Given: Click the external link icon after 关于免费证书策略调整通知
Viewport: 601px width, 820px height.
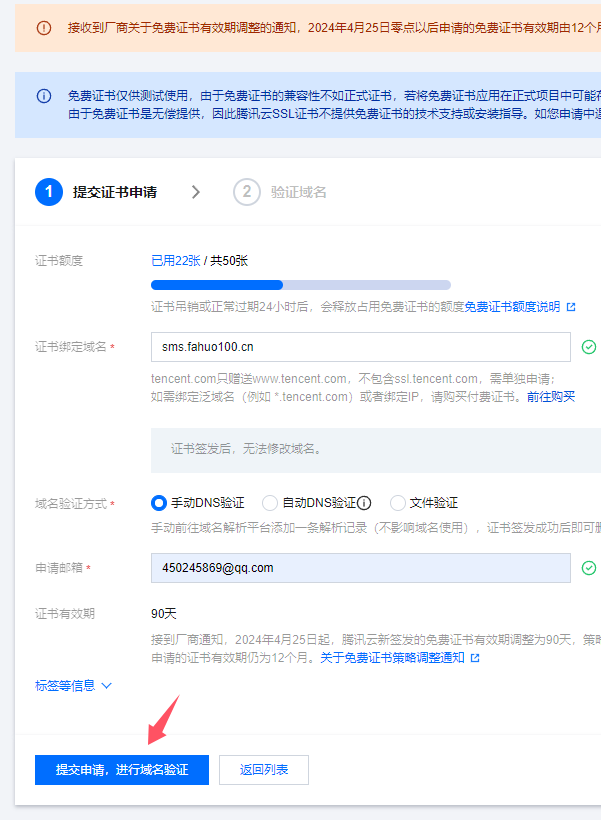Looking at the screenshot, I should pos(475,658).
